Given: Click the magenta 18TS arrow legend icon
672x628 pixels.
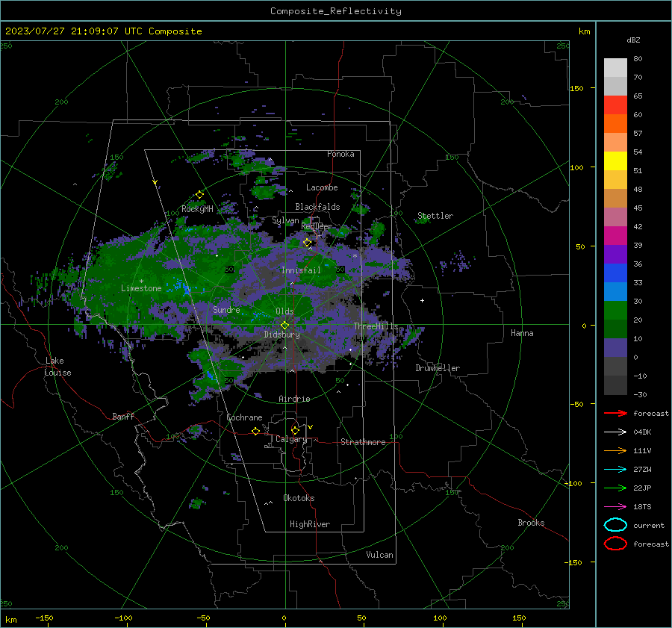Looking at the screenshot, I should (615, 507).
